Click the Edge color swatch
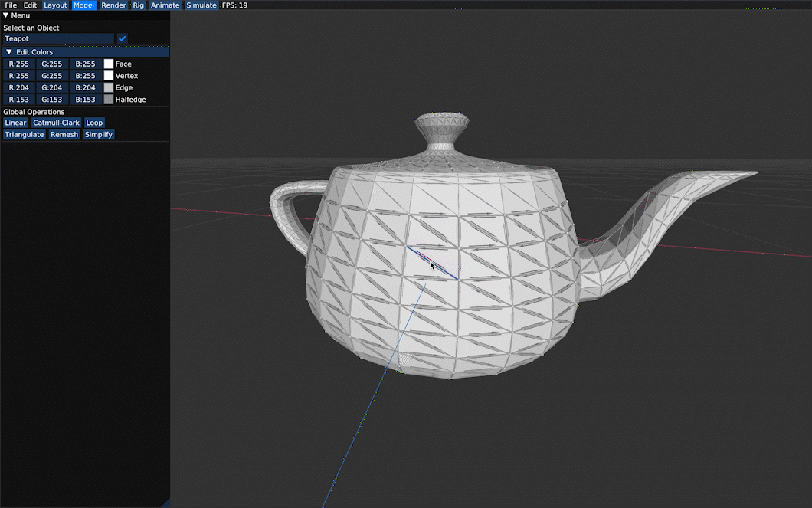812x508 pixels. [108, 87]
